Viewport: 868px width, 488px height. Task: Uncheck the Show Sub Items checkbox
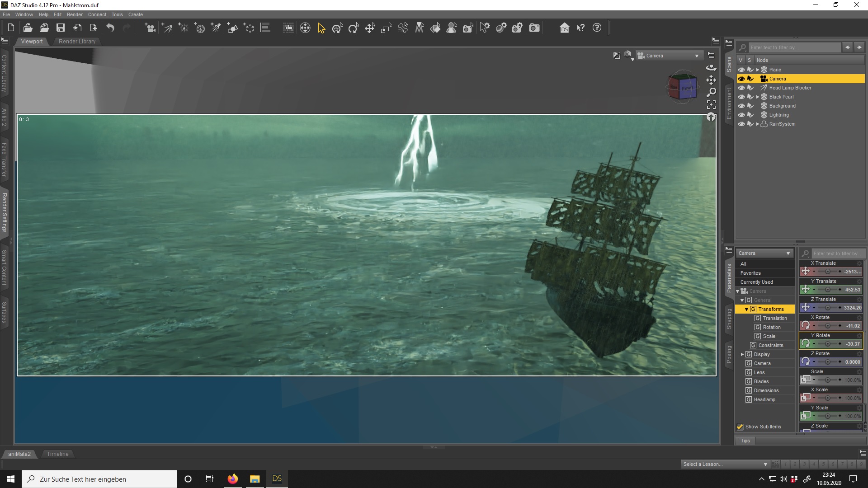click(740, 427)
